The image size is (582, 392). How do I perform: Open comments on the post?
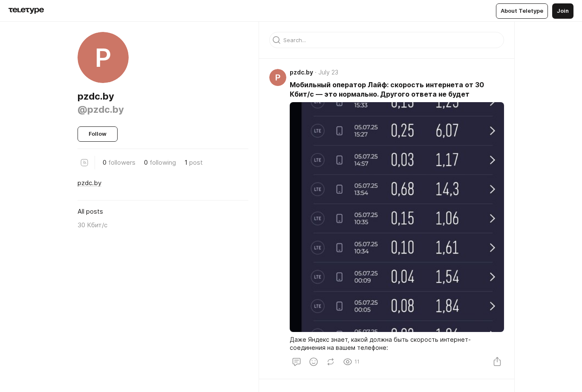coord(297,362)
